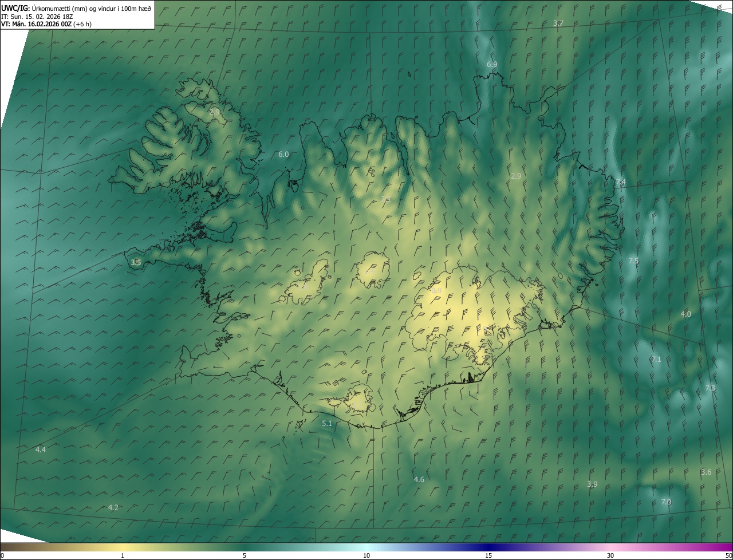Select the 3.6 value label on the map
733x560 pixels.
[706, 472]
